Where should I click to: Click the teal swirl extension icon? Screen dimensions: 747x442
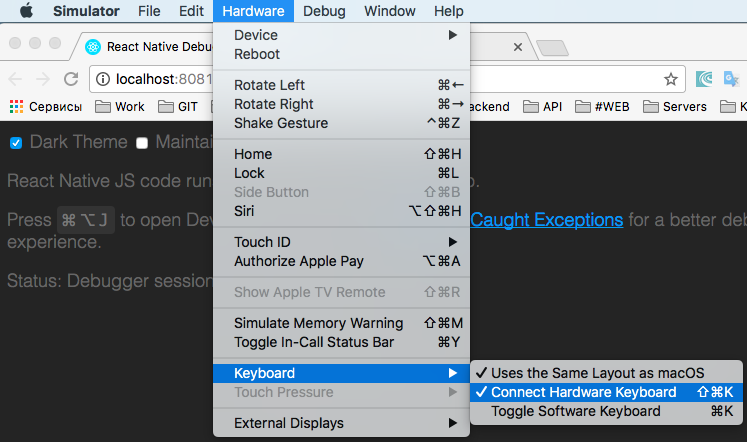704,79
